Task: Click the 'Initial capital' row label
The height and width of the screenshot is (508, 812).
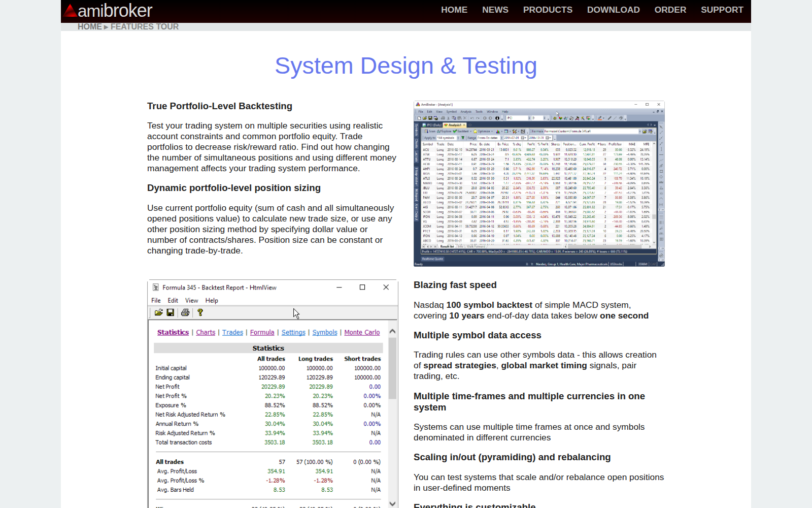Action: [171, 368]
